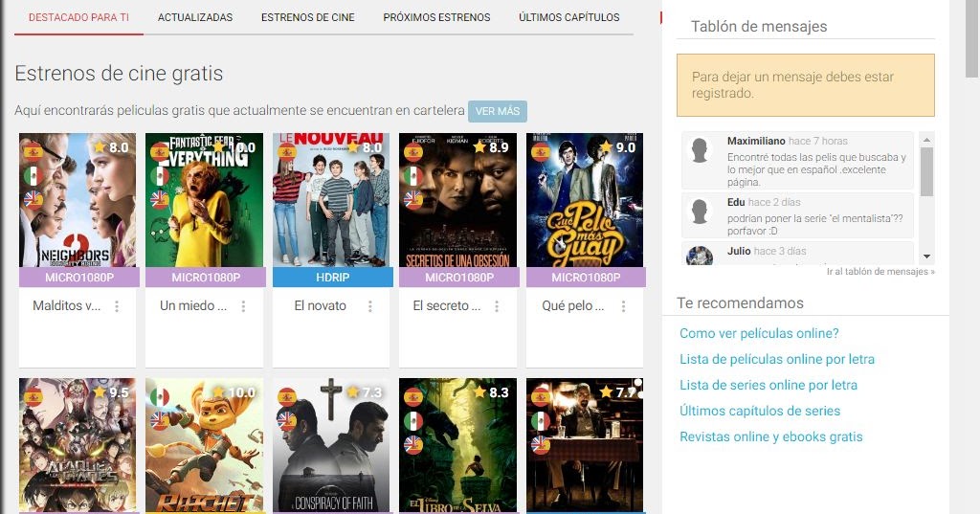
Task: Click Mexican flag on Neighbors 2 poster
Action: coord(33,175)
